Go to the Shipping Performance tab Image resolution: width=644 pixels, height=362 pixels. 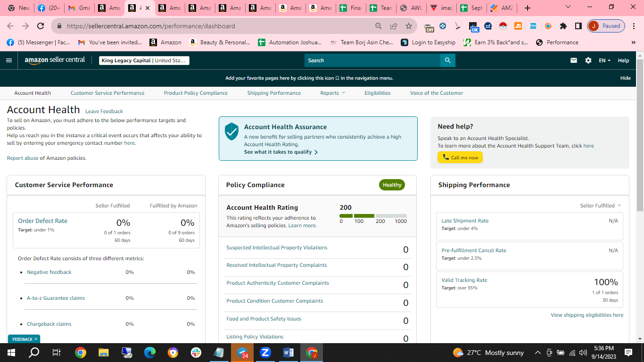tap(274, 93)
